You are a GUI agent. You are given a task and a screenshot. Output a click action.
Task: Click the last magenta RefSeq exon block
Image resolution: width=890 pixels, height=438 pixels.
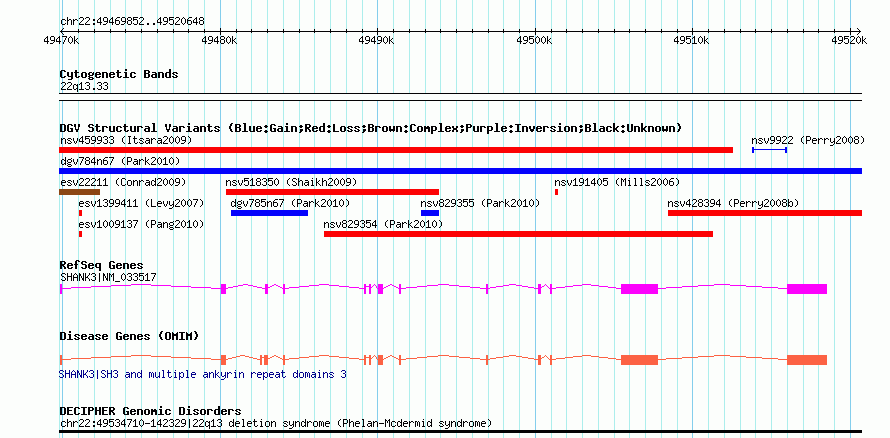pyautogui.click(x=807, y=289)
